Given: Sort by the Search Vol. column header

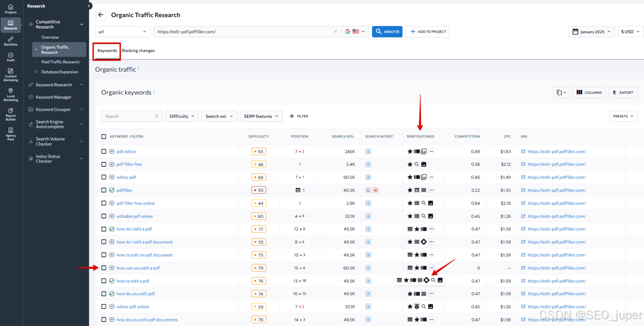Looking at the screenshot, I should click(343, 137).
